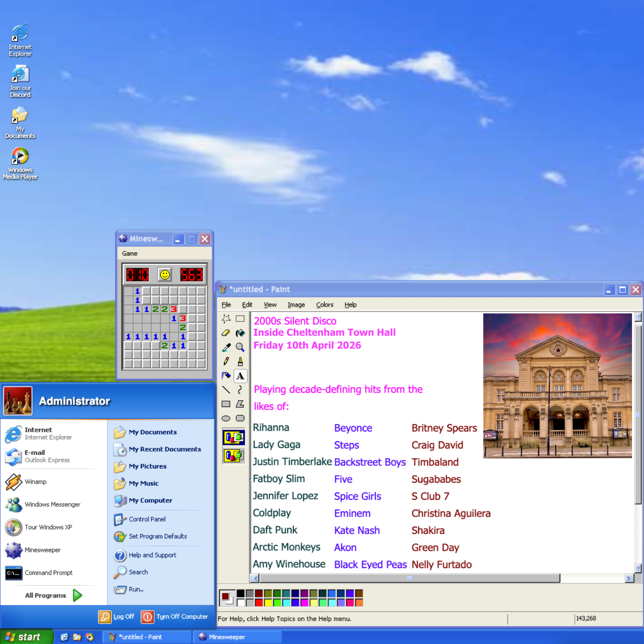
Task: Select the Free-Form Select tool in Paint
Action: click(x=226, y=319)
